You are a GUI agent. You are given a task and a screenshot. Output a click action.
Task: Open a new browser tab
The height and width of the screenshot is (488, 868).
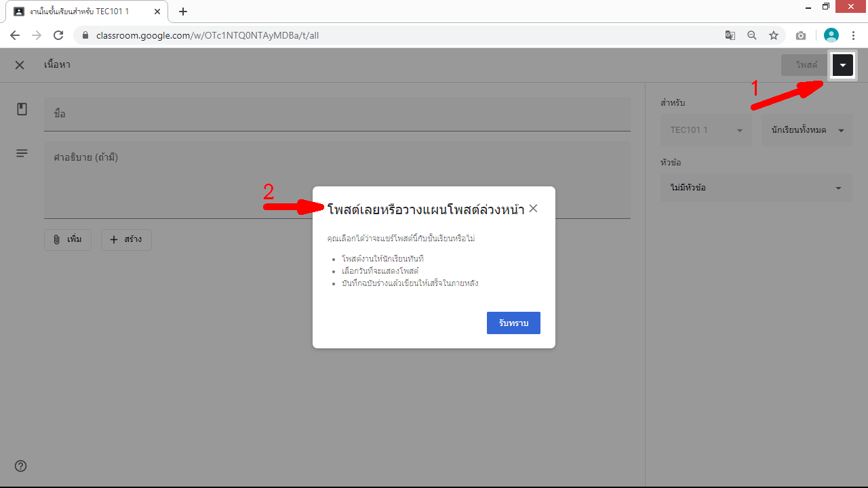(182, 12)
